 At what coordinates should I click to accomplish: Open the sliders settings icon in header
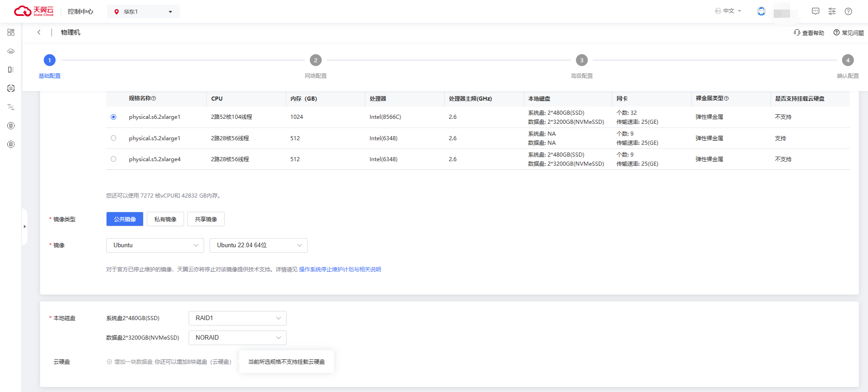coord(832,11)
